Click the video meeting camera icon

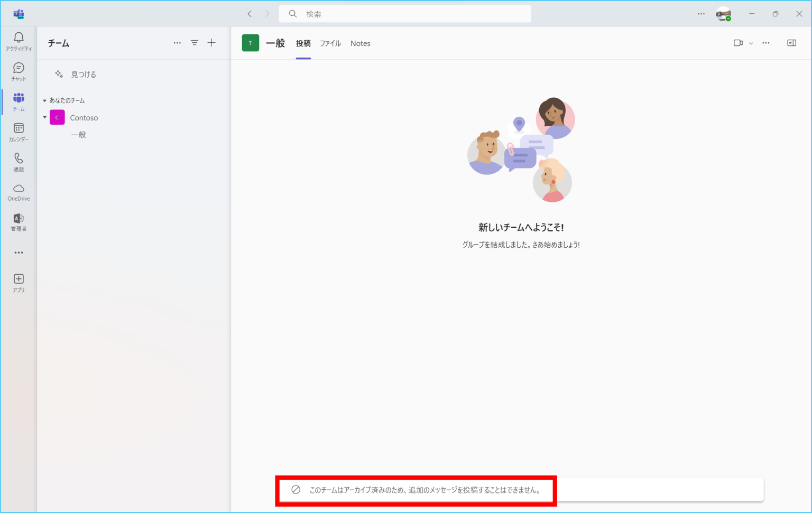[x=738, y=43]
